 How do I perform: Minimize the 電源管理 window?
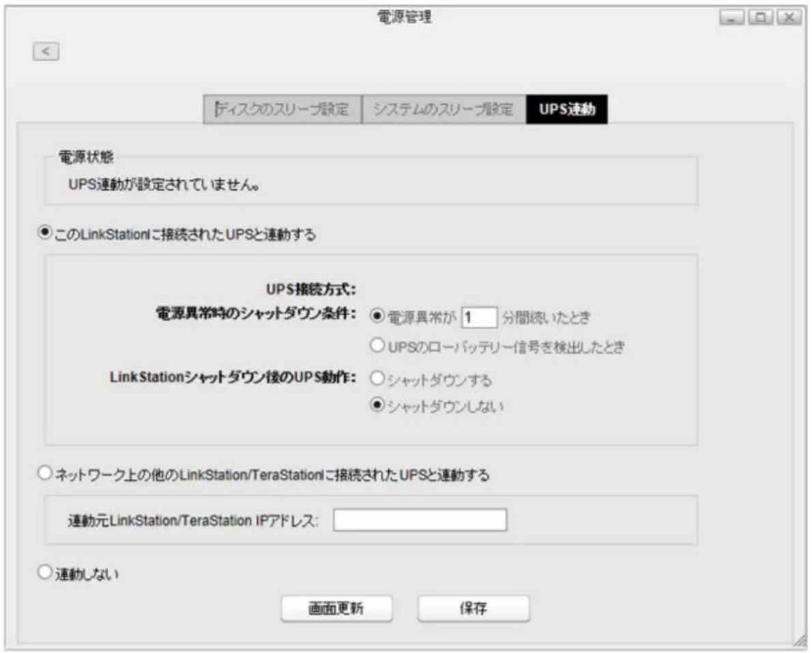tap(731, 18)
